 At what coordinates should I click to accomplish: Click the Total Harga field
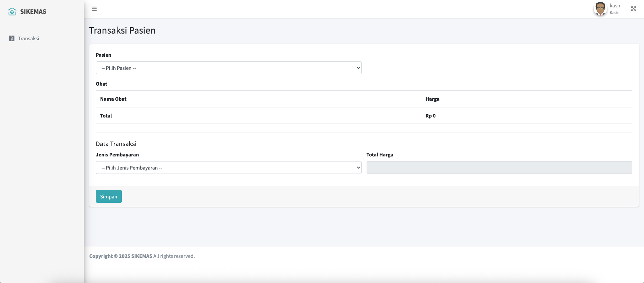499,168
